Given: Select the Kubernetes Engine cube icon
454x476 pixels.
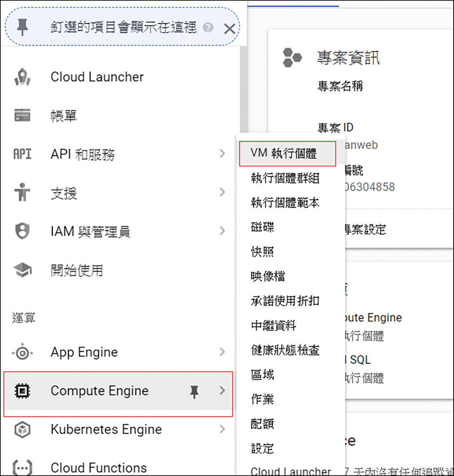Looking at the screenshot, I should pos(22,429).
